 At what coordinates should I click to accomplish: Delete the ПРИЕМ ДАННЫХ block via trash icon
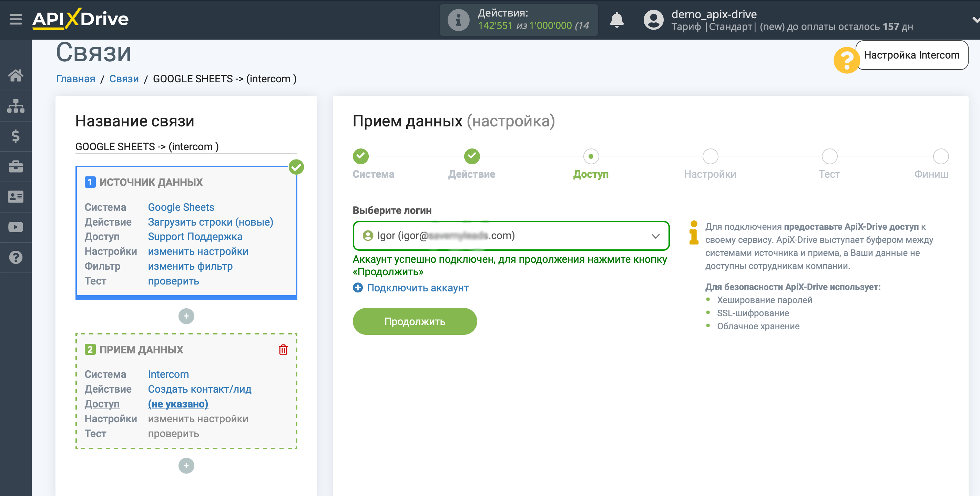tap(283, 349)
